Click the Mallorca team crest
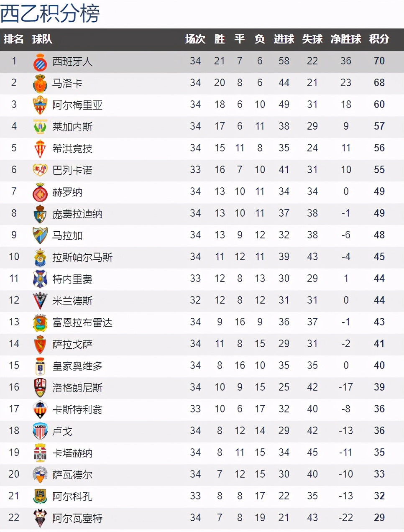The width and height of the screenshot is (404, 532). [x=40, y=84]
